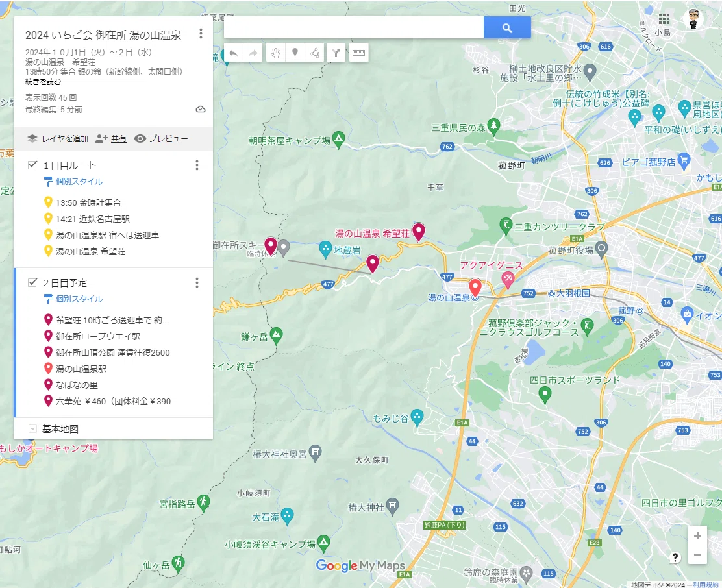Open 個別スタイル under 1日目ルート
The width and height of the screenshot is (722, 588).
[x=79, y=182]
